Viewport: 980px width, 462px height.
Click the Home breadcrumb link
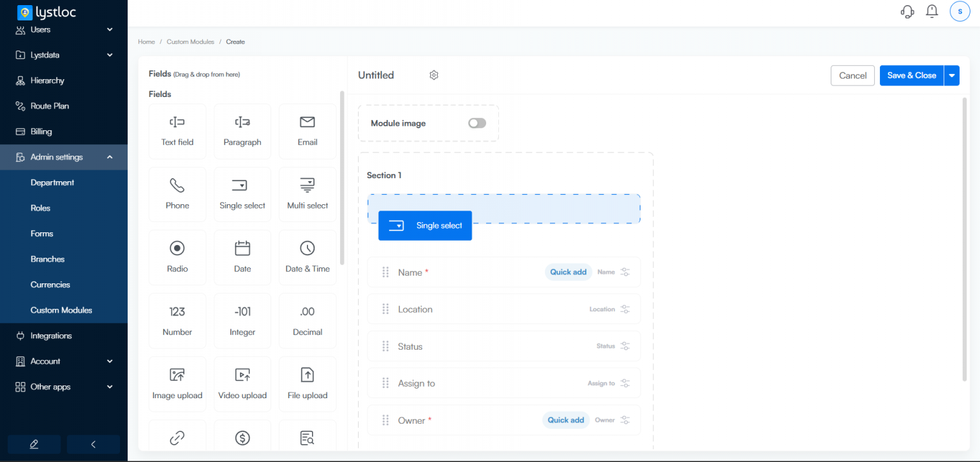146,41
